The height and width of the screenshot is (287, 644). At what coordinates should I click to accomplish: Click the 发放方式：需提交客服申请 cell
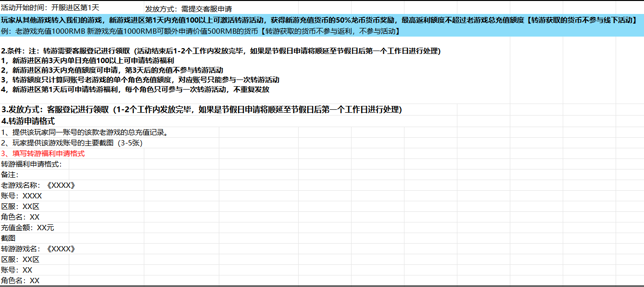(189, 9)
